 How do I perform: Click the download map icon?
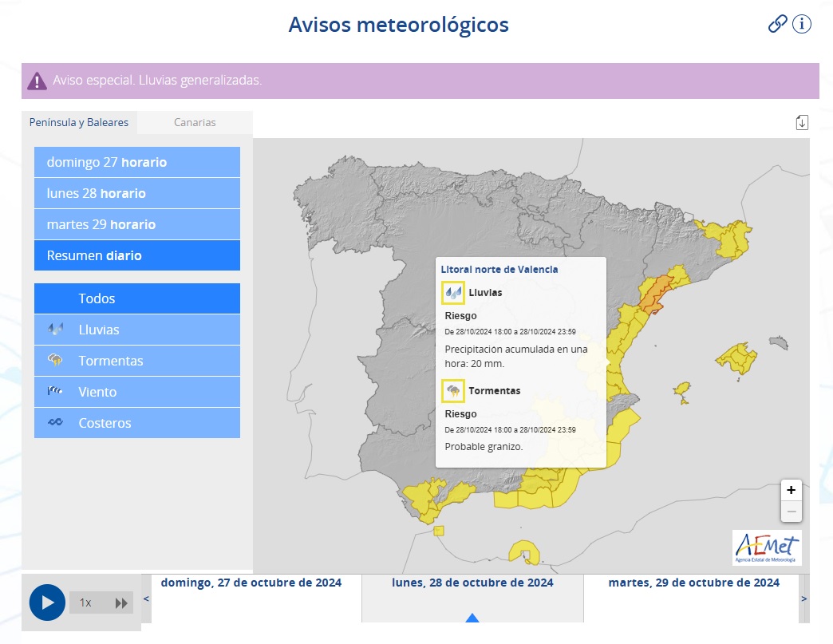802,122
